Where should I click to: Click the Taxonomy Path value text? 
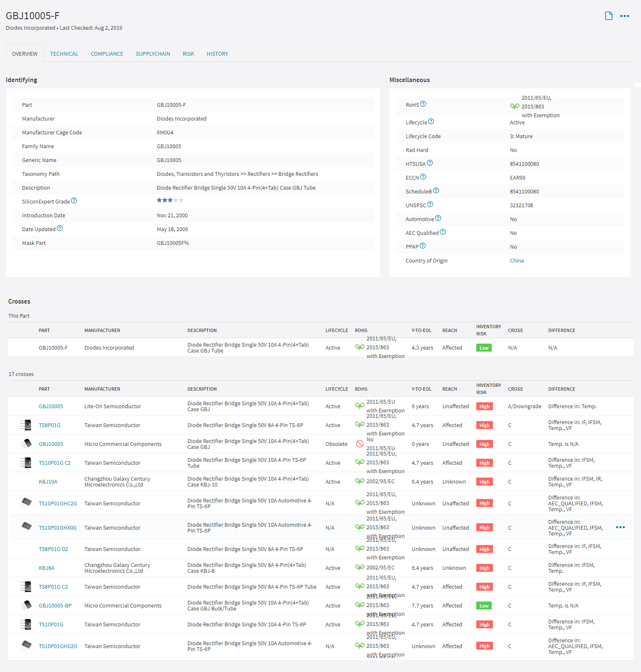pyautogui.click(x=237, y=174)
